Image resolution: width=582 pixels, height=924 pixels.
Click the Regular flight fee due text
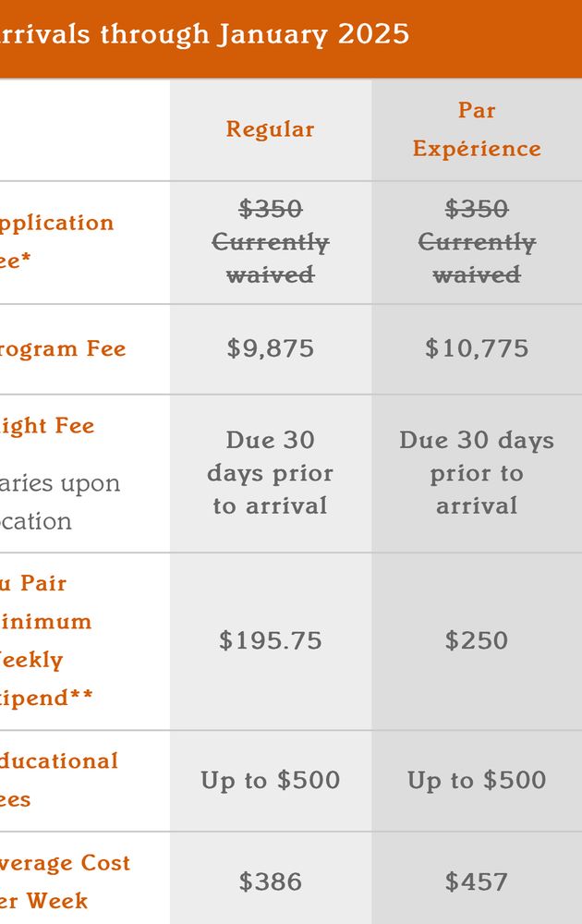point(271,472)
